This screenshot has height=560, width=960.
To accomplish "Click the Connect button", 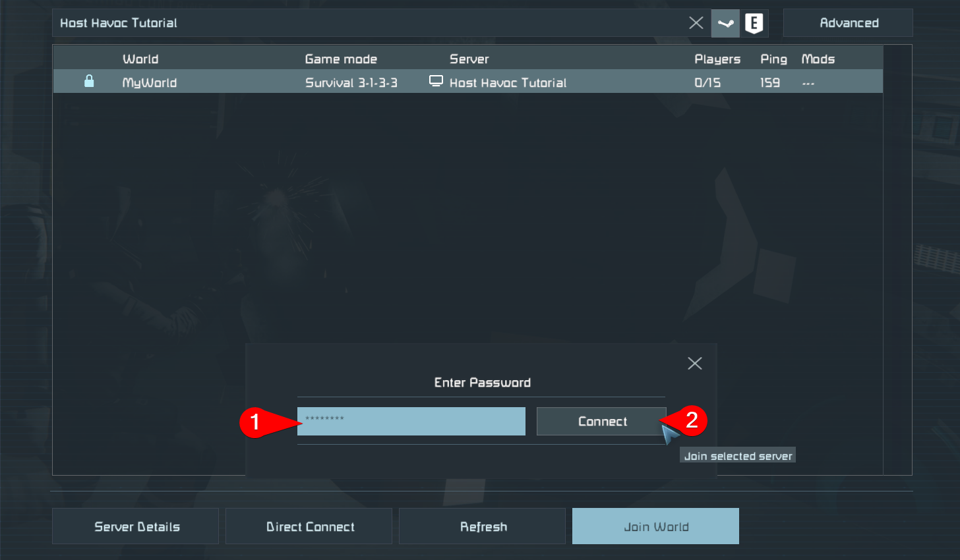I will pos(601,422).
